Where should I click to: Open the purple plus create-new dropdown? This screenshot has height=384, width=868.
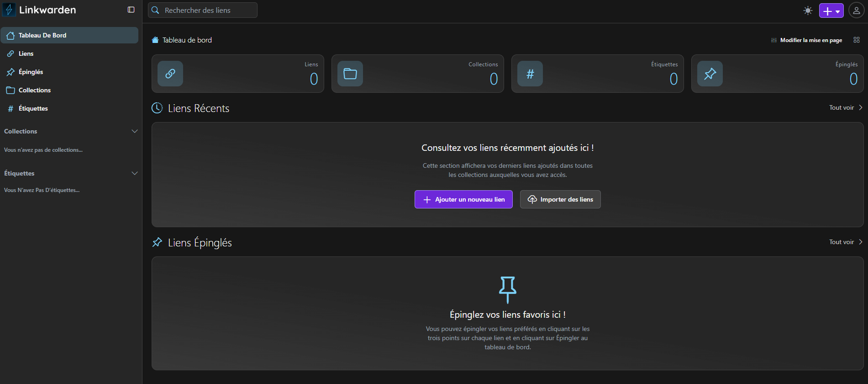pos(831,11)
